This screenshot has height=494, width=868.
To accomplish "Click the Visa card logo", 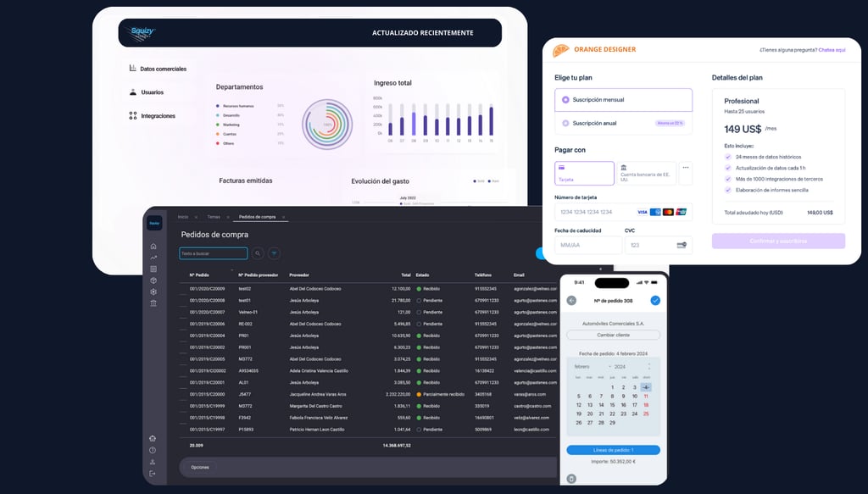I will click(643, 212).
